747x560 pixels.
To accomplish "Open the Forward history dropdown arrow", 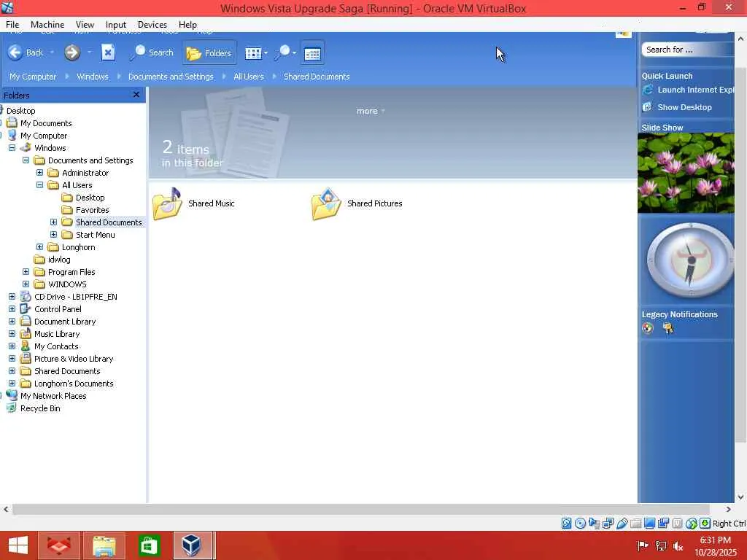I will pos(89,52).
